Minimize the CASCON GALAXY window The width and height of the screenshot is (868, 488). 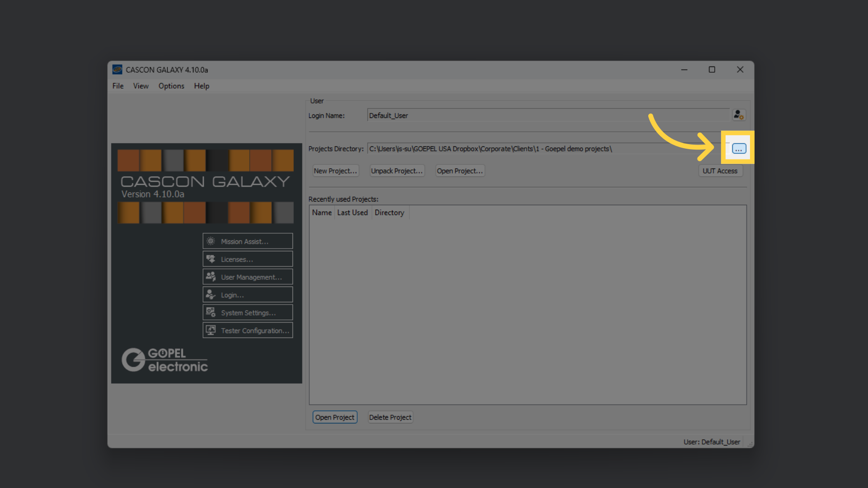pyautogui.click(x=684, y=70)
